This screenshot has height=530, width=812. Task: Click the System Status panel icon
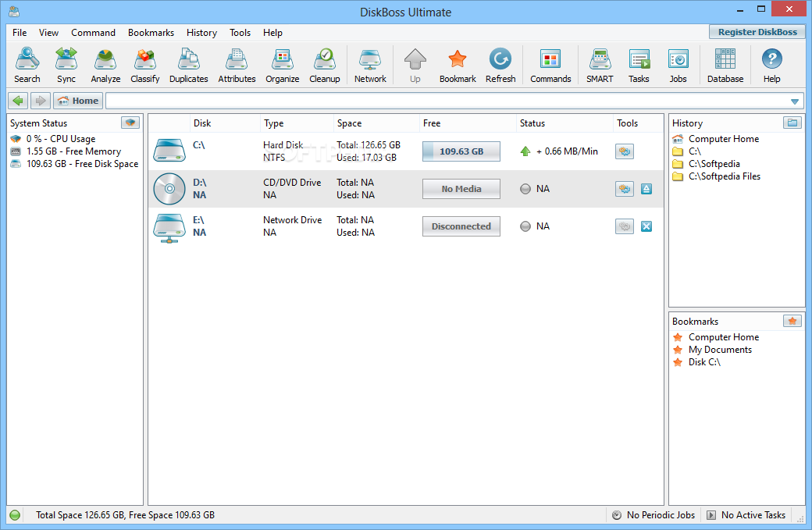click(130, 123)
